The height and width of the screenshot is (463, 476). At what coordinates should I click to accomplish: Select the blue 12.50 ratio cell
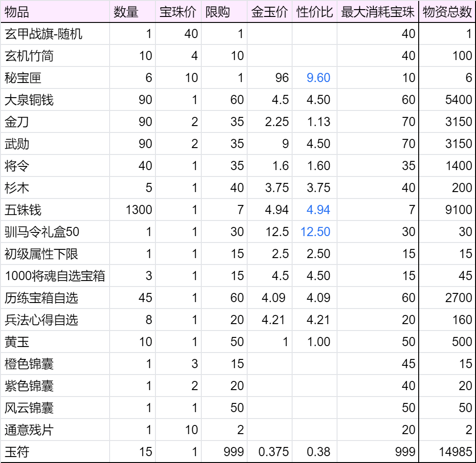(x=315, y=232)
